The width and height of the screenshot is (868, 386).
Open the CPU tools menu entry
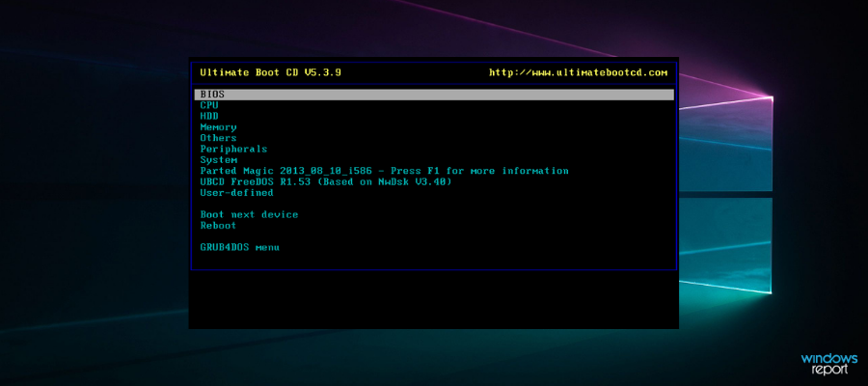(x=209, y=105)
